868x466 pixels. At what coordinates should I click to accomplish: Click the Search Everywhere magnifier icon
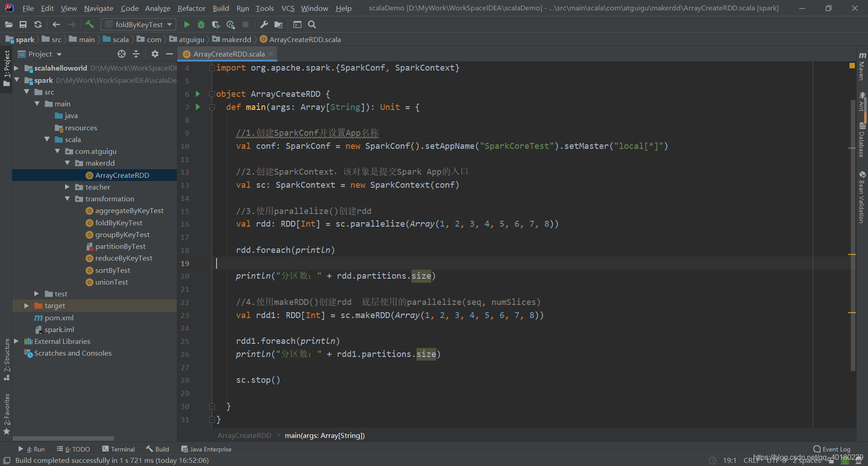[x=312, y=24]
